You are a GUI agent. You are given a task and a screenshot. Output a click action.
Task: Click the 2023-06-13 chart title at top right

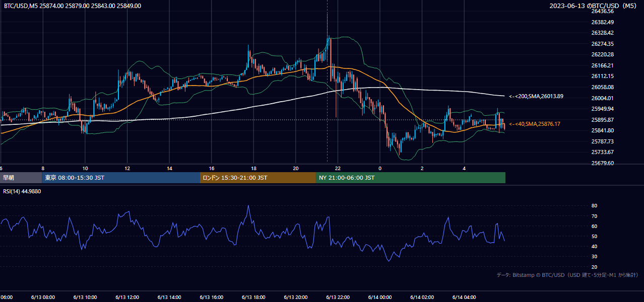pos(593,6)
